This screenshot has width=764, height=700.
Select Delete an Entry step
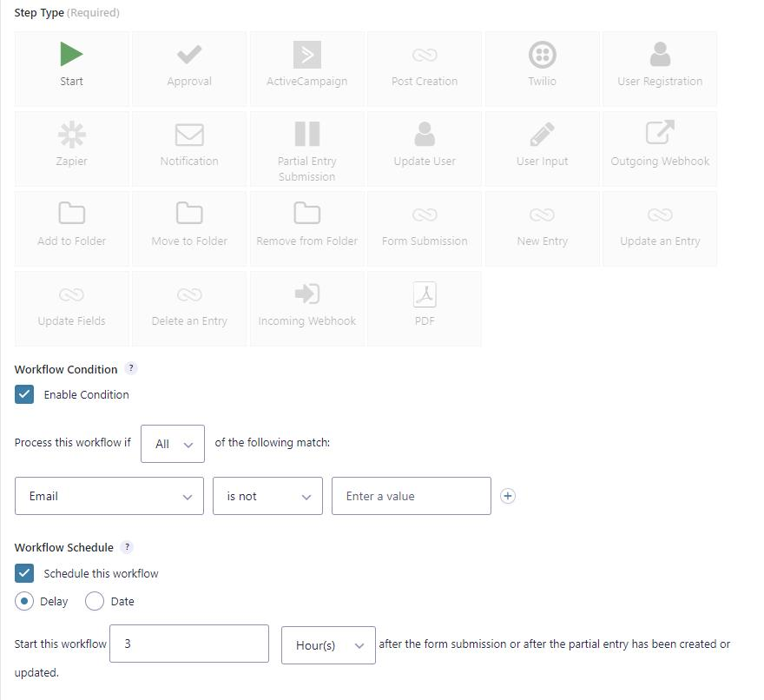coord(189,308)
